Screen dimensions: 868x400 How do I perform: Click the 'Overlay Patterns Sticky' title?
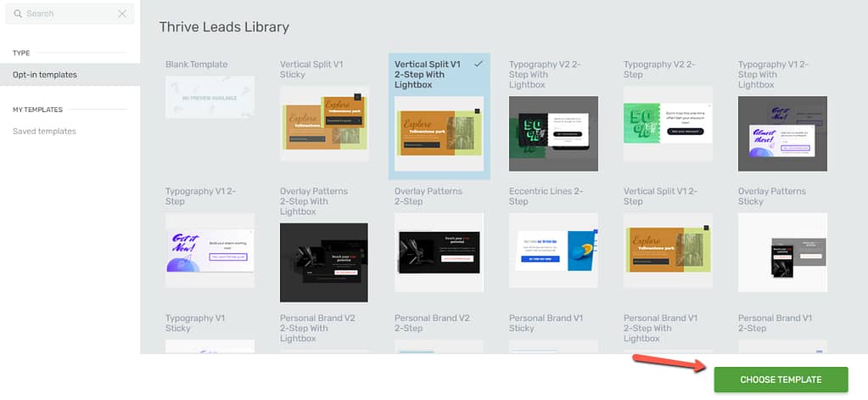tap(772, 196)
